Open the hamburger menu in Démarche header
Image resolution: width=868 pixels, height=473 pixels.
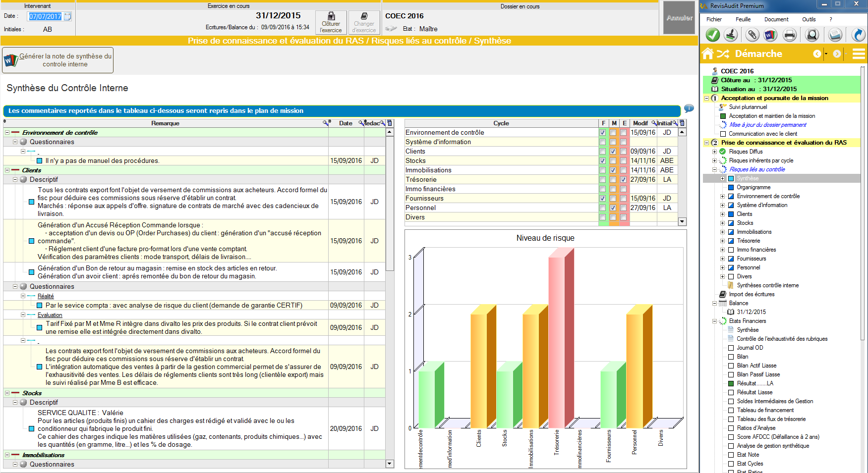click(x=859, y=53)
